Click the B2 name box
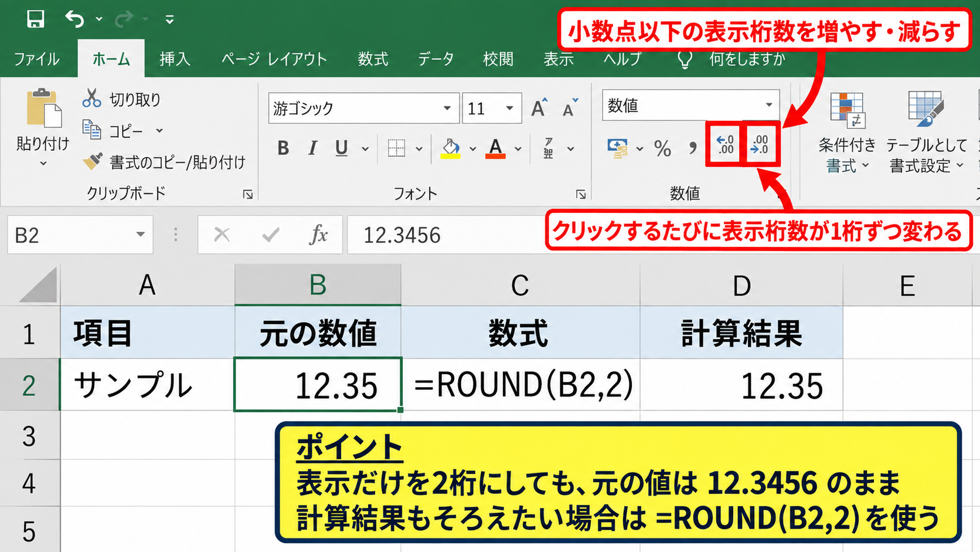The height and width of the screenshot is (552, 980). (69, 235)
